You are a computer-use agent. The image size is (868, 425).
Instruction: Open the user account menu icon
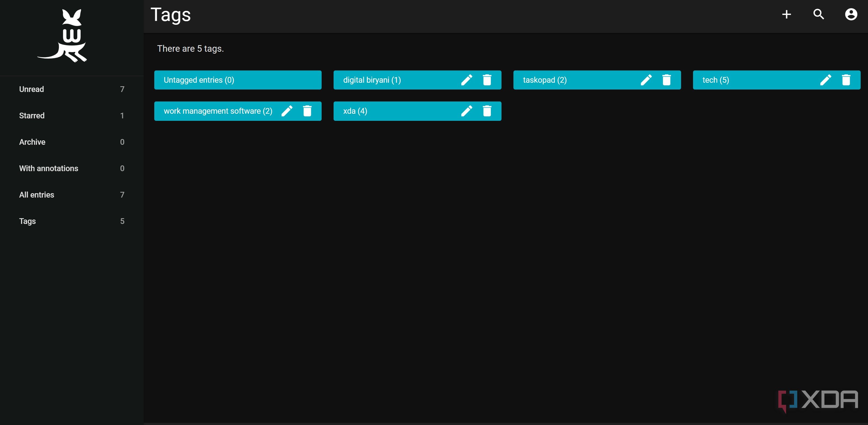point(851,14)
